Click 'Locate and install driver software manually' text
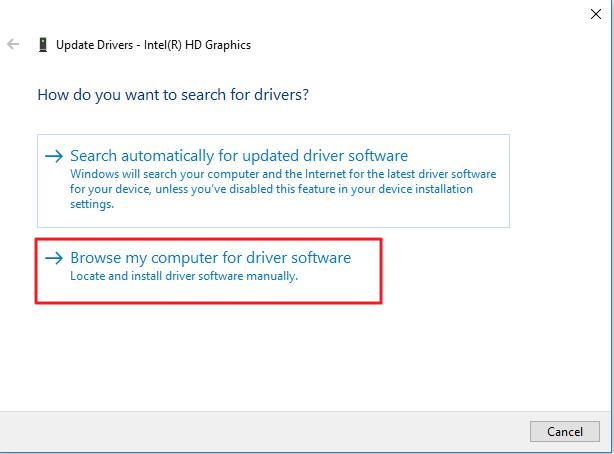614x454 pixels. [x=184, y=276]
